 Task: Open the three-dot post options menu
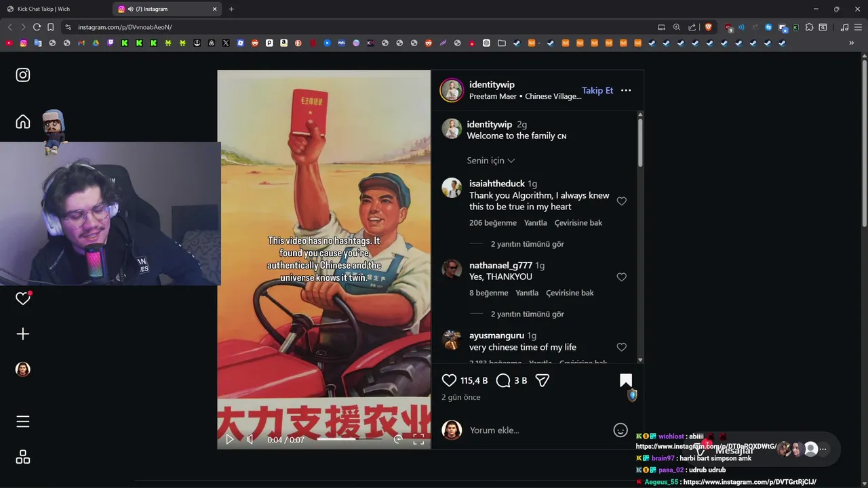click(x=626, y=90)
